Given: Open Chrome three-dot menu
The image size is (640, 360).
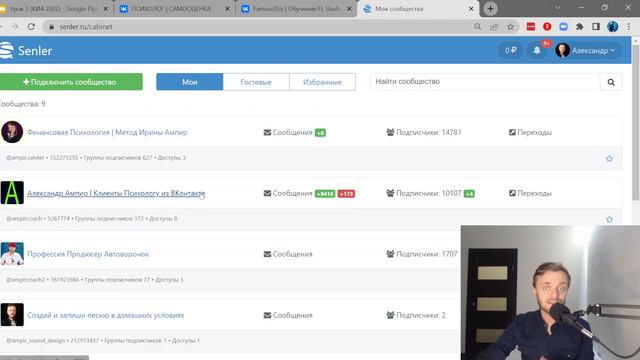Looking at the screenshot, I should [629, 27].
